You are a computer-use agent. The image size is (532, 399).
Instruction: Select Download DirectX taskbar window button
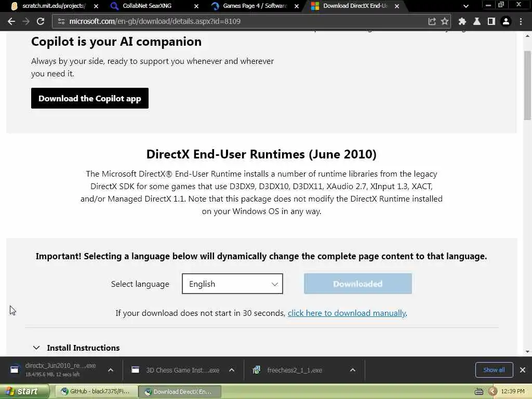click(180, 392)
